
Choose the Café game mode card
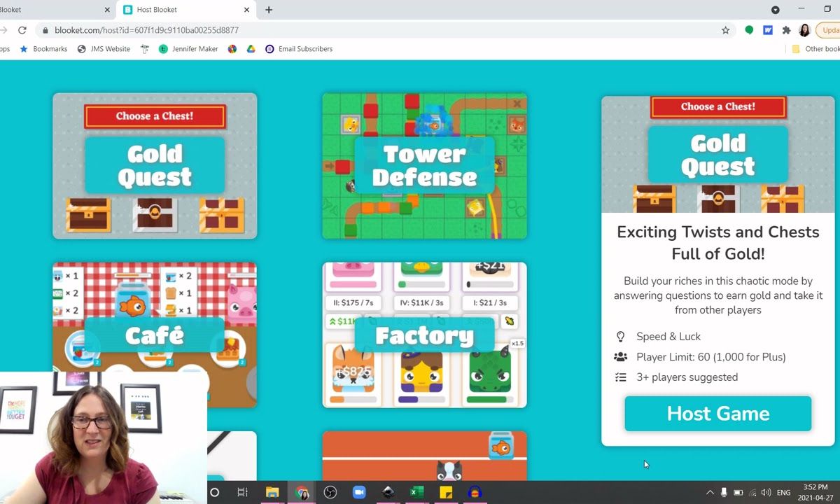click(x=155, y=335)
